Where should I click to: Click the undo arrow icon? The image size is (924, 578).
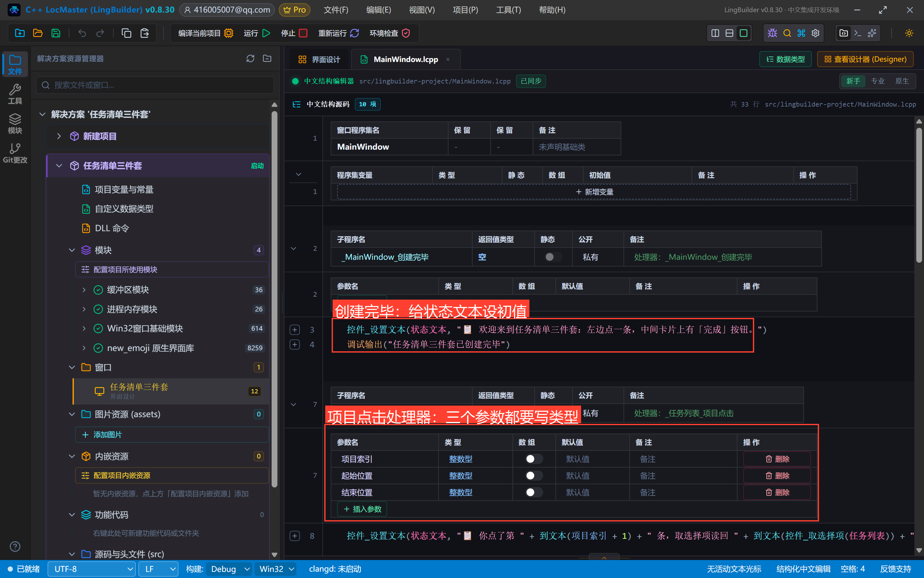coord(82,33)
